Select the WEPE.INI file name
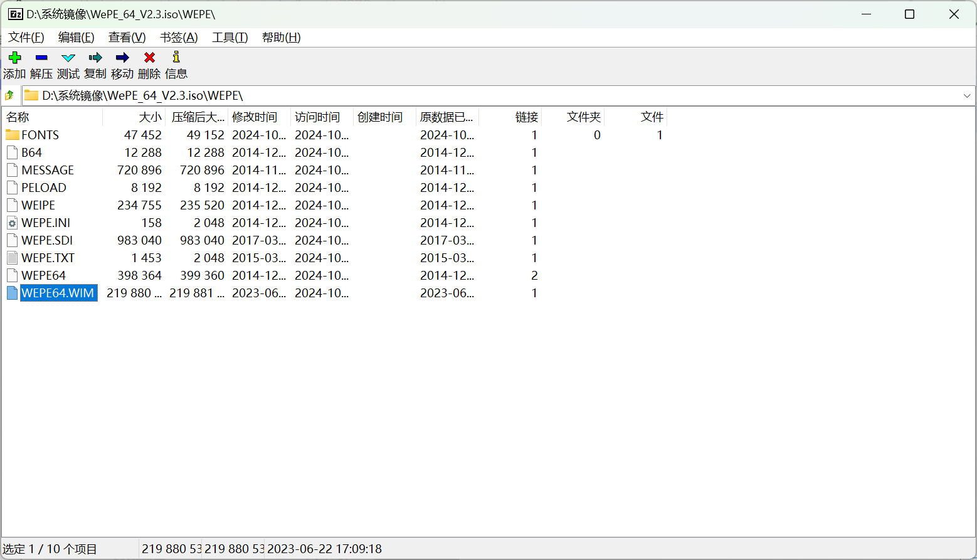 46,223
